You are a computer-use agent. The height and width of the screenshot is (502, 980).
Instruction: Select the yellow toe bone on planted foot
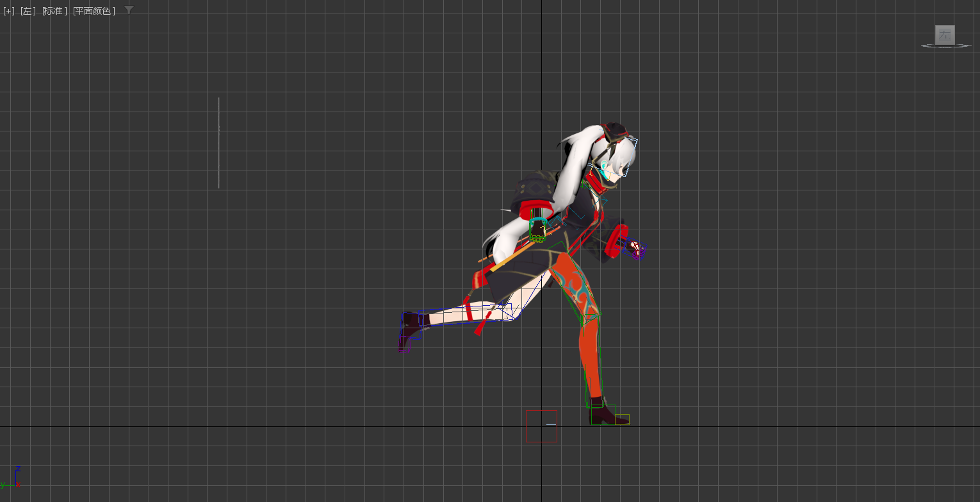point(622,419)
